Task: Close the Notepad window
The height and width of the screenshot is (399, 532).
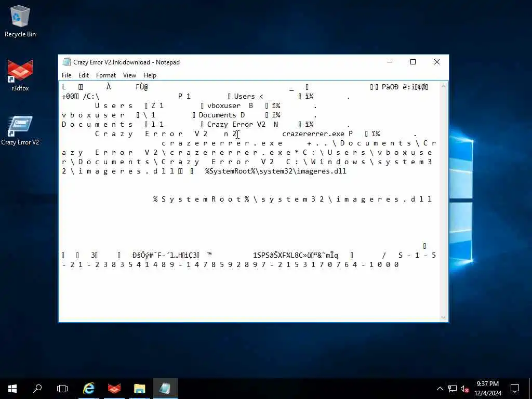Action: (x=437, y=62)
